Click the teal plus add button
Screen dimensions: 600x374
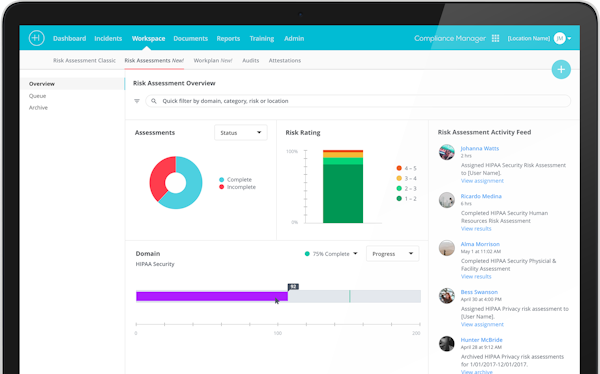[561, 69]
